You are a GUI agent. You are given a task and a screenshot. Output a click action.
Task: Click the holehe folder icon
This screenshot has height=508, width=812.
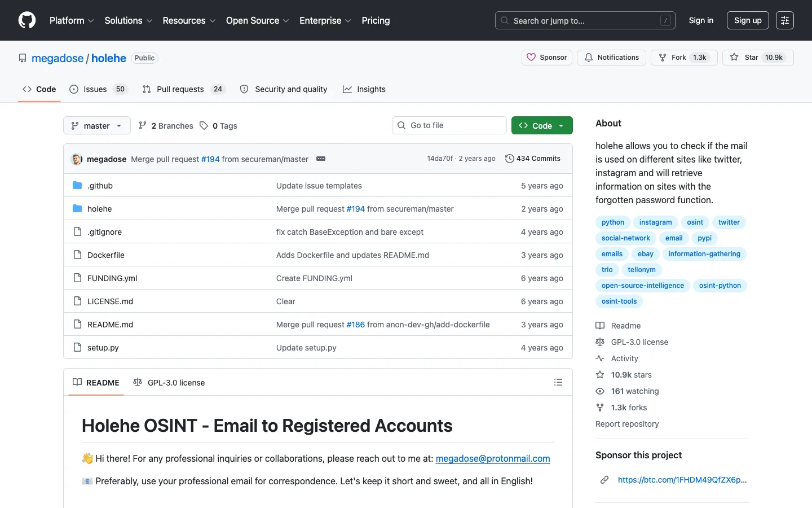[77, 209]
